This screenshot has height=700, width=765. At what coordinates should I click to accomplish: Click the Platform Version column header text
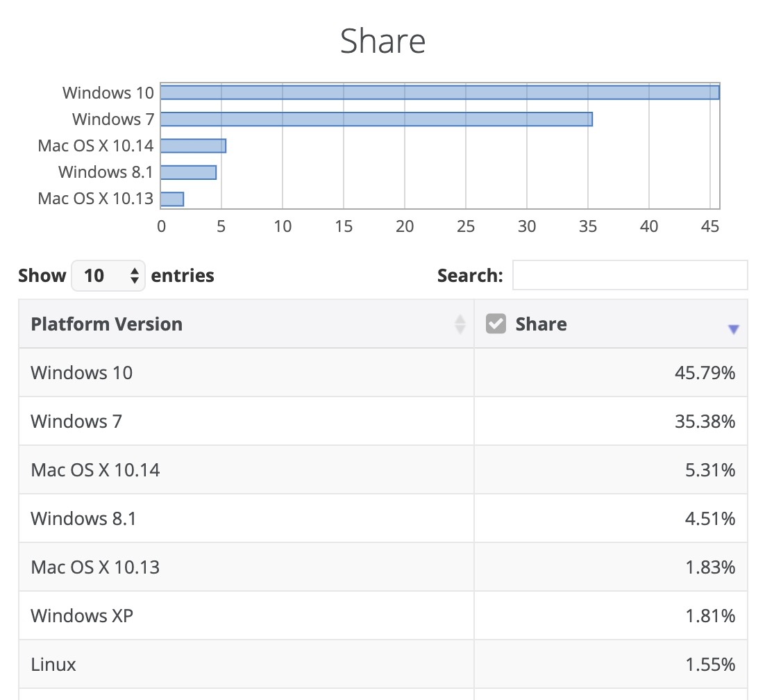(x=107, y=324)
